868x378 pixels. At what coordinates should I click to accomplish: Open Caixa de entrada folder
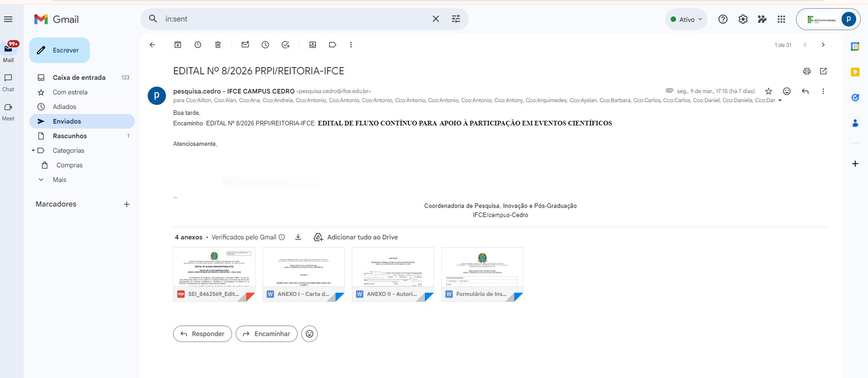(79, 78)
